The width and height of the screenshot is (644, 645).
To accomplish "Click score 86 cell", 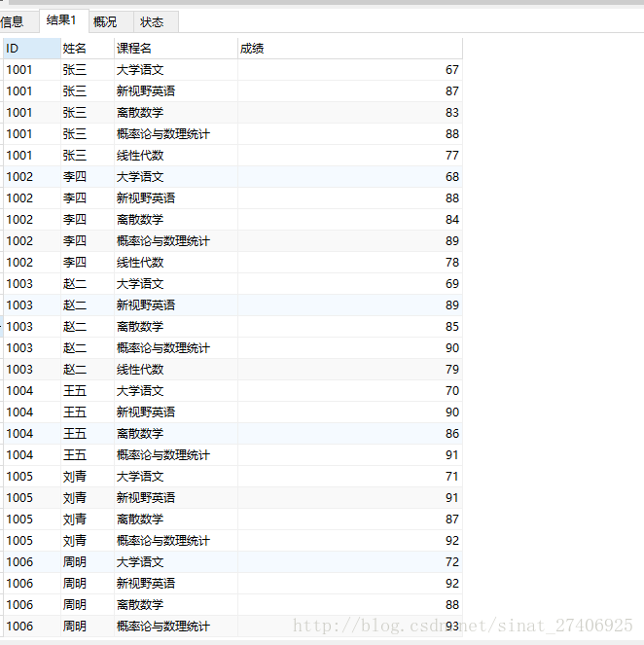I will [x=350, y=434].
